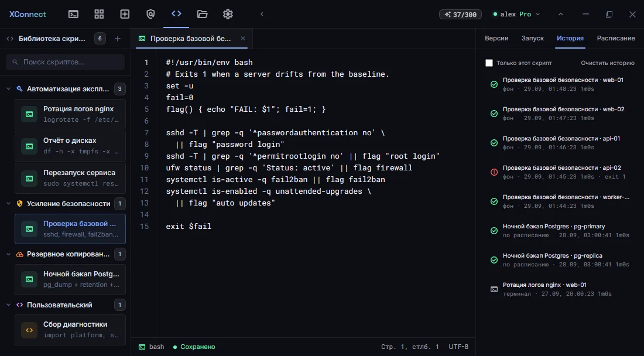644x356 pixels.
Task: Open the Ночной бэкап Postgres script card
Action: coord(70,279)
